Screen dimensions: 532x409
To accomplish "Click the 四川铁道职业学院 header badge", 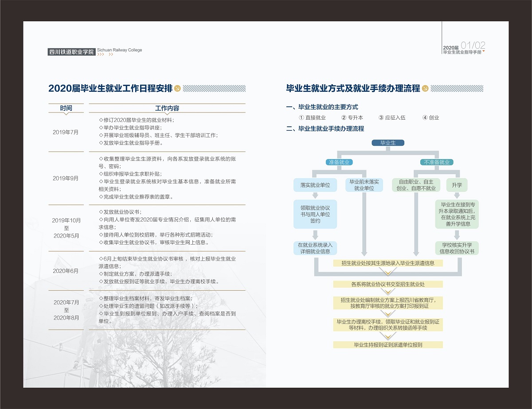I will pyautogui.click(x=71, y=52).
